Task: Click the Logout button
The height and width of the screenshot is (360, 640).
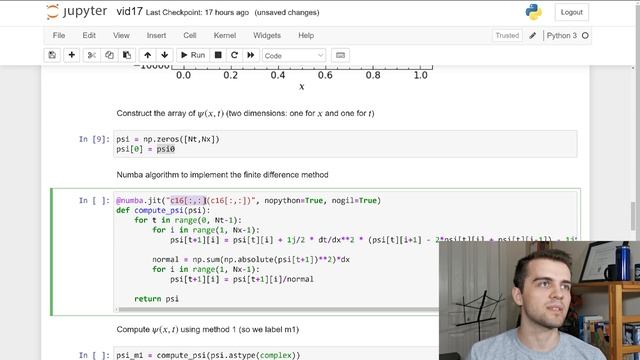Action: point(571,12)
